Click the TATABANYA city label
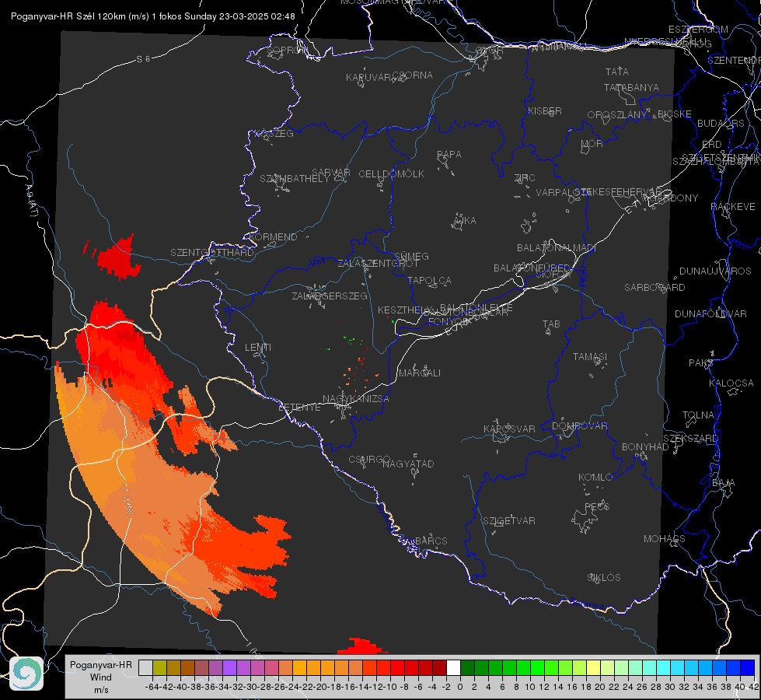The image size is (761, 700). pos(631,87)
